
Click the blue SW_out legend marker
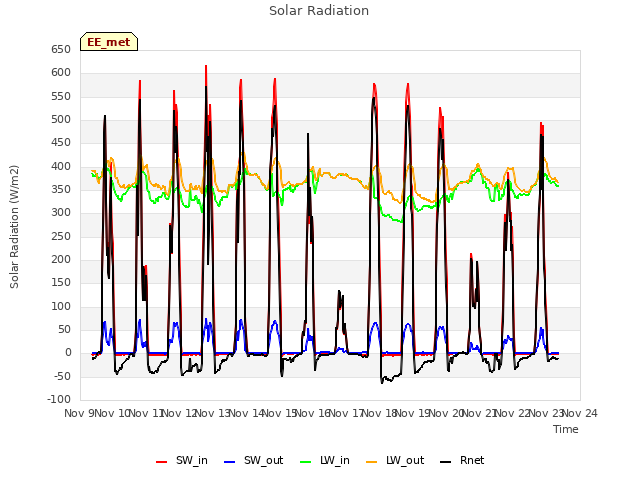tap(230, 462)
